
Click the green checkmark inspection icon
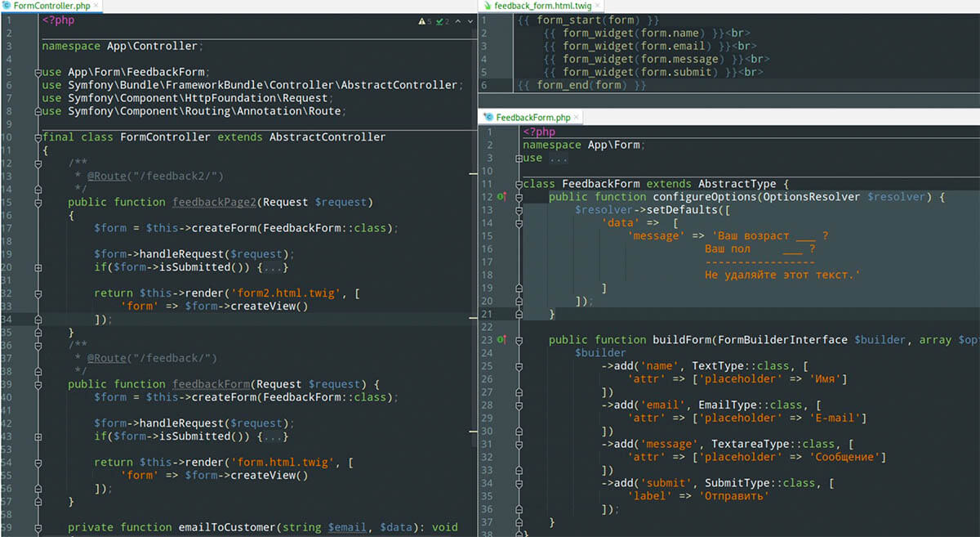[x=439, y=21]
